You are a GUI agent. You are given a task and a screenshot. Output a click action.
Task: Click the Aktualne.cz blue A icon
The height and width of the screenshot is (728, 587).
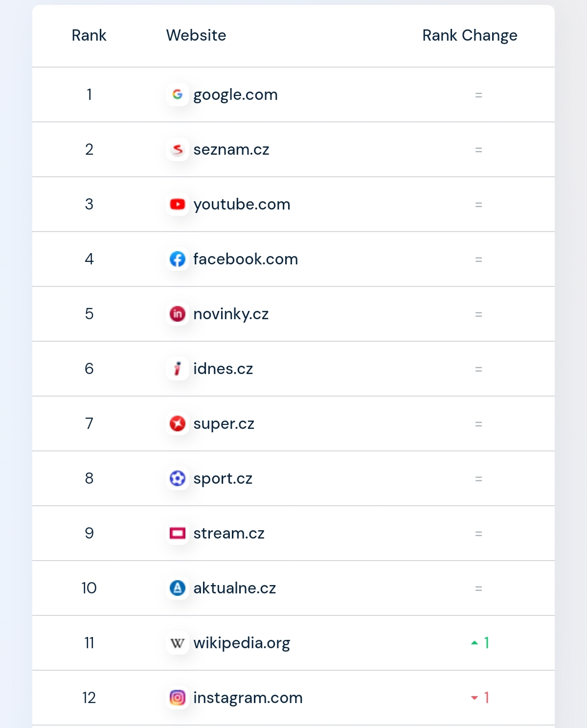177,588
